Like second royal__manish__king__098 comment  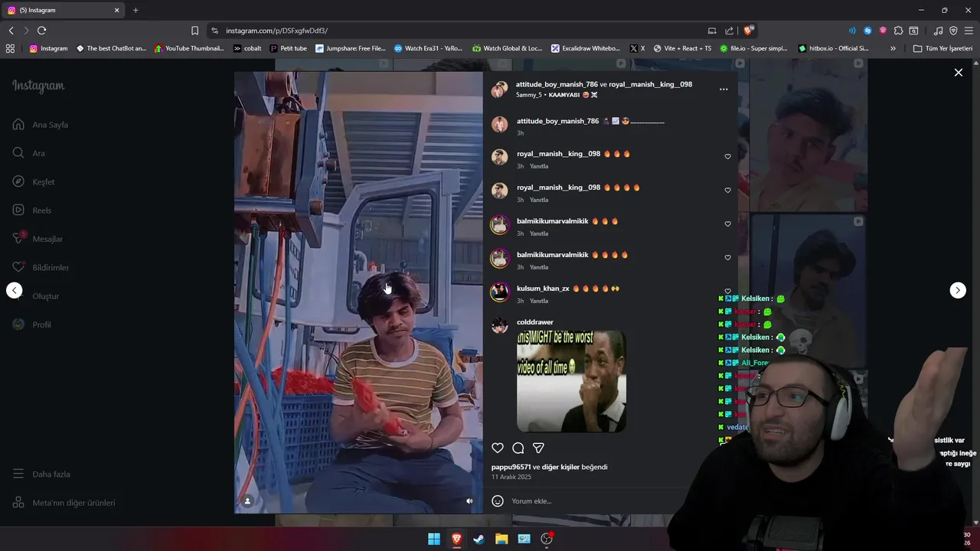(727, 190)
